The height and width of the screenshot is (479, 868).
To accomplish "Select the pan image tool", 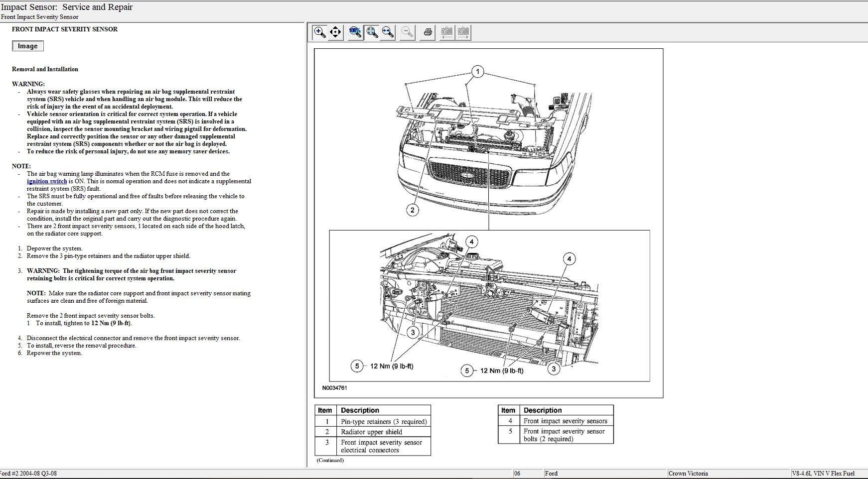I will coord(335,32).
